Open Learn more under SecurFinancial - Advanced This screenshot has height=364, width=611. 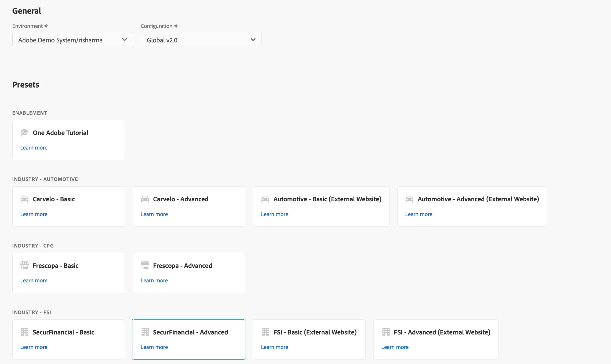[x=154, y=347]
